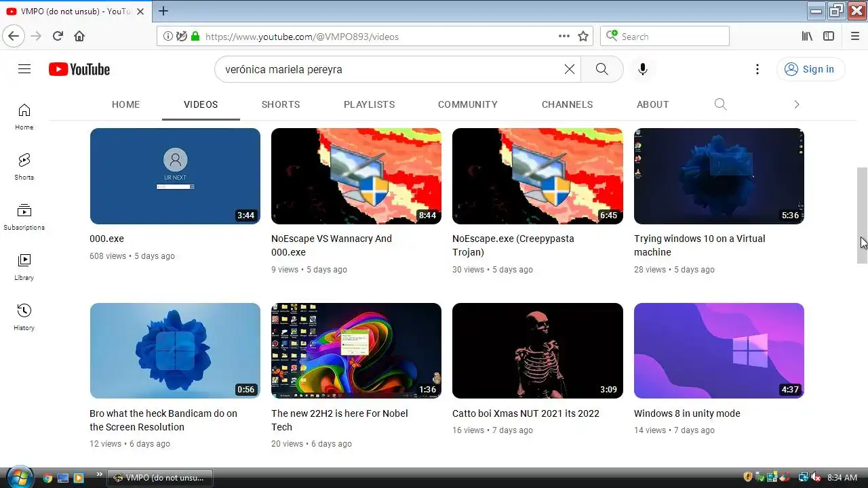Play the 5:36 Windows 10 virtual machine thumbnail
This screenshot has width=868, height=488.
click(x=719, y=176)
